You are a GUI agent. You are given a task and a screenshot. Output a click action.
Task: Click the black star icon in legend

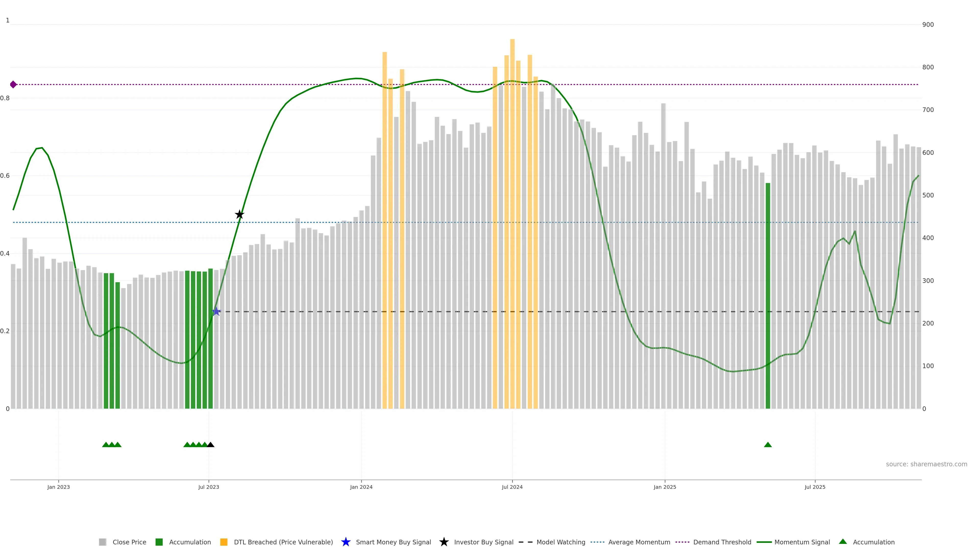tap(444, 542)
